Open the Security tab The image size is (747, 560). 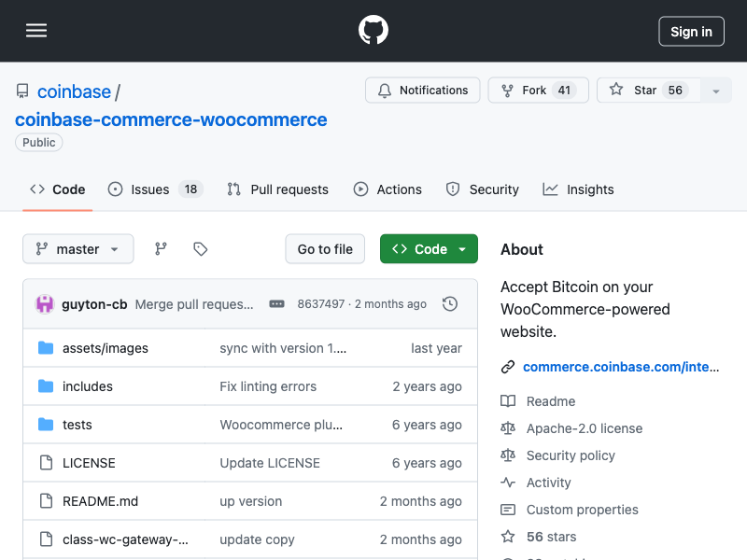(x=482, y=189)
